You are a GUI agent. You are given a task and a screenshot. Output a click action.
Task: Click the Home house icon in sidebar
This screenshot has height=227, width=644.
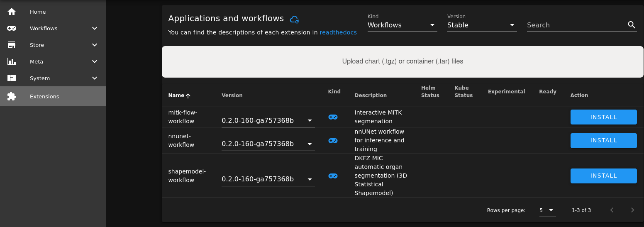tap(12, 12)
